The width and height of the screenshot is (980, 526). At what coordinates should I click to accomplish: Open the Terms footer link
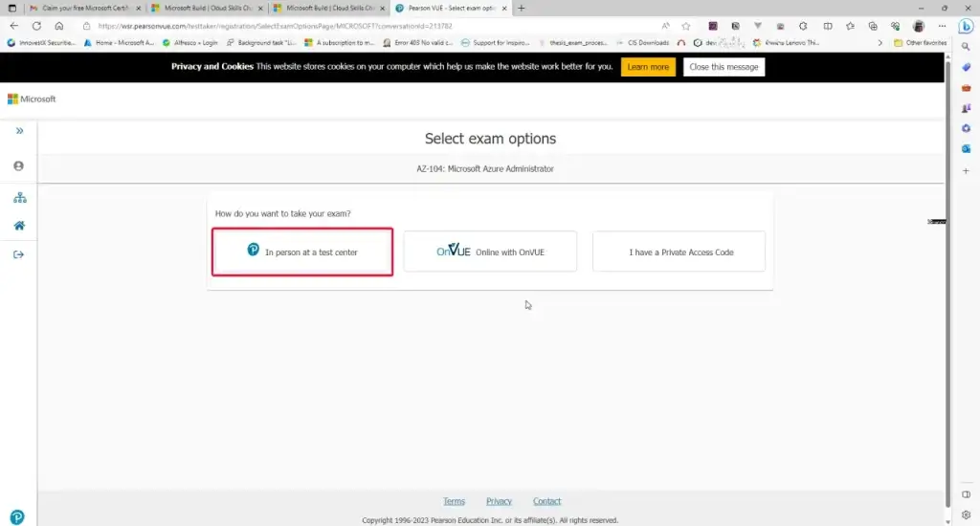tap(455, 501)
